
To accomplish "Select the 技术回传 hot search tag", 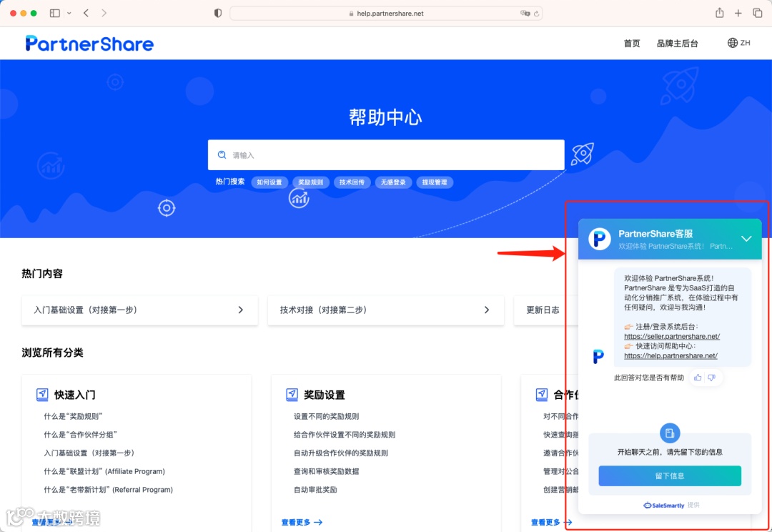I will click(352, 182).
